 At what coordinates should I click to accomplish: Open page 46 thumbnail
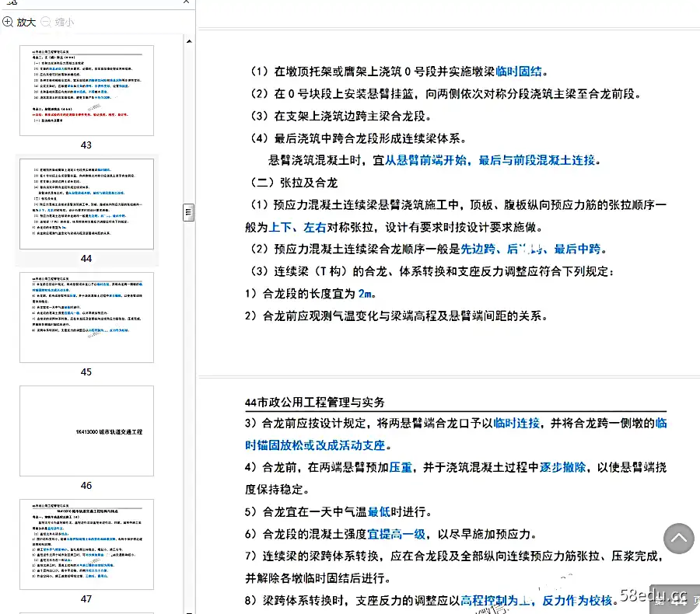86,431
